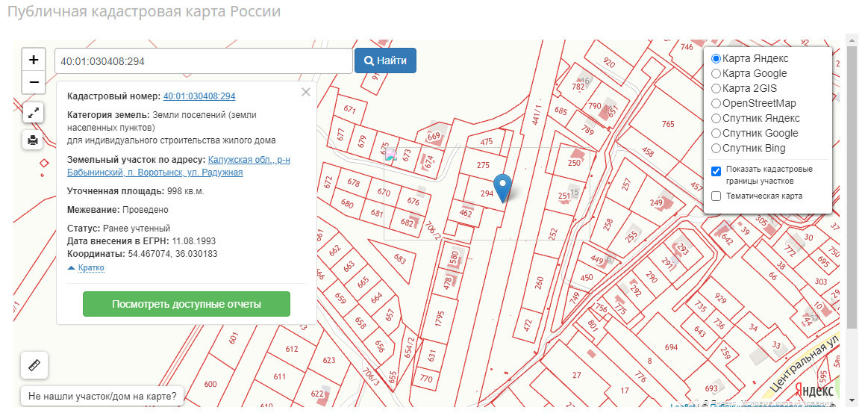Click parcel 1795 on the map

(440, 319)
